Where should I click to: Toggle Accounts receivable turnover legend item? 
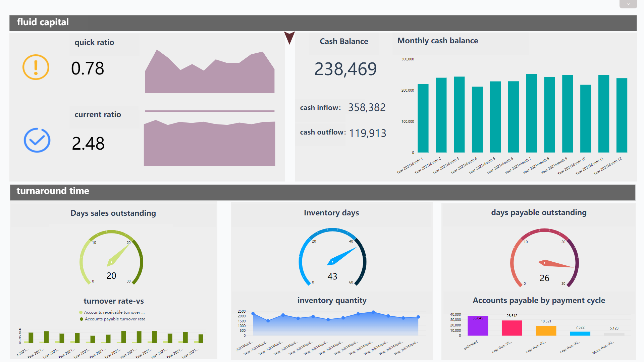point(112,312)
